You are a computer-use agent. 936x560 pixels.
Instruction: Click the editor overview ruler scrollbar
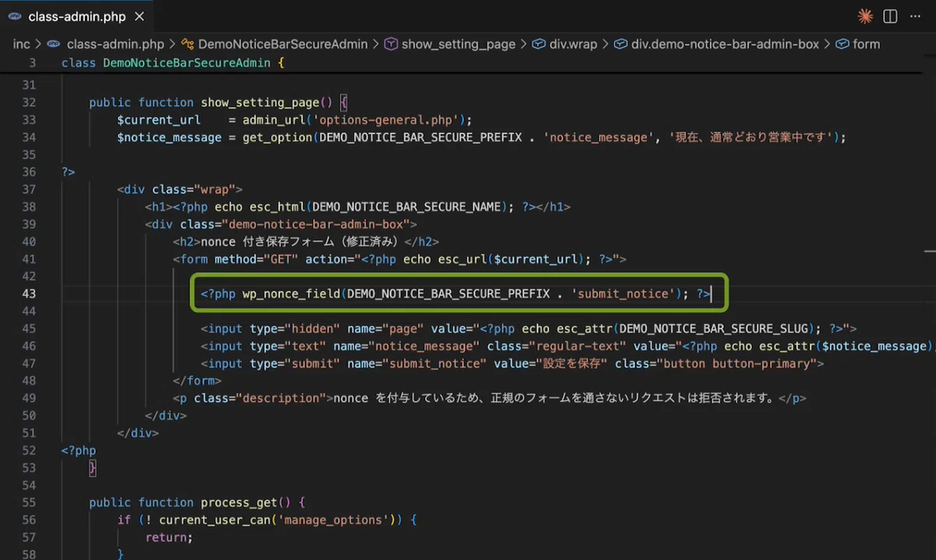930,308
